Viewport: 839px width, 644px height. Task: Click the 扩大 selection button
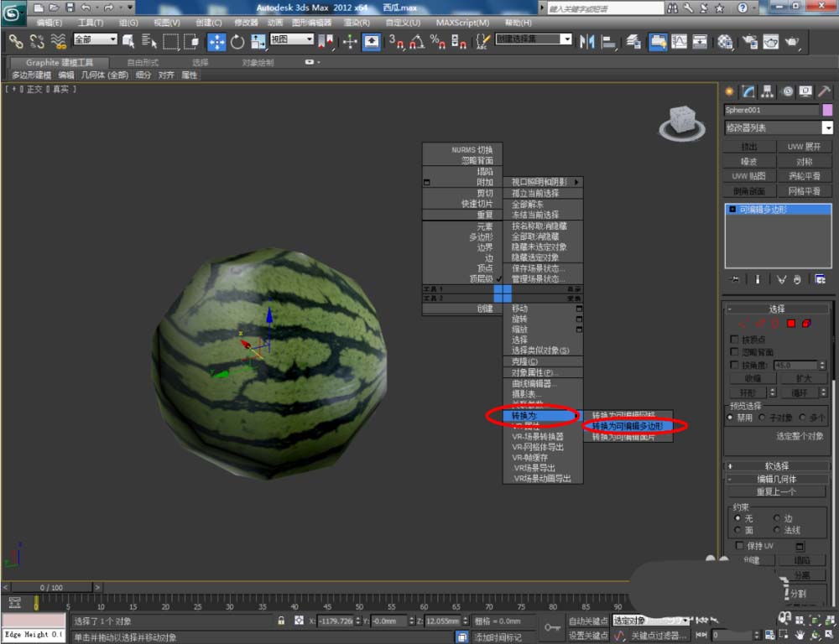click(x=803, y=378)
